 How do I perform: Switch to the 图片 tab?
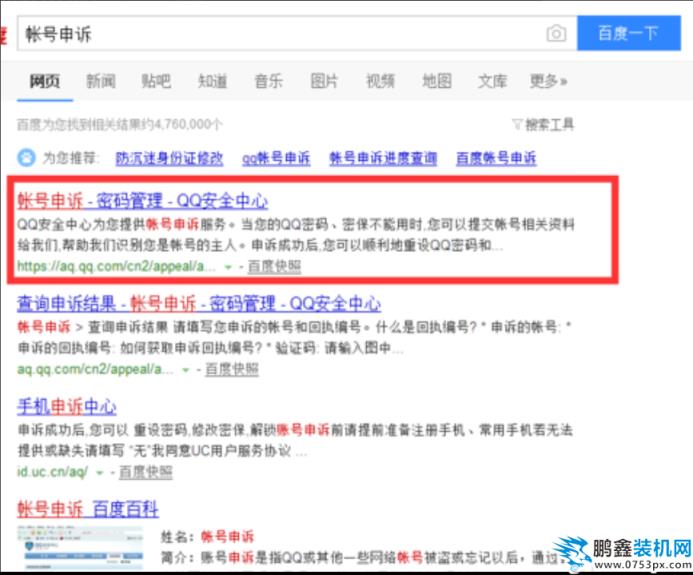tap(324, 81)
